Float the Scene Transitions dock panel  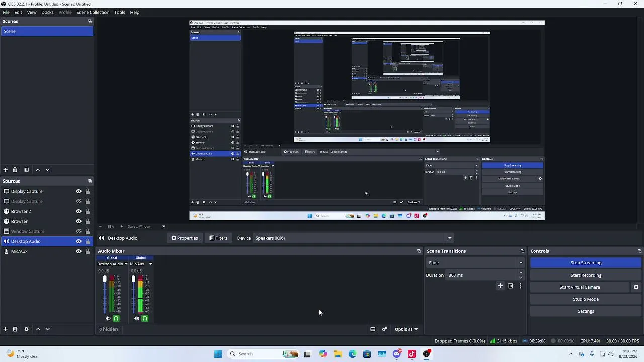[x=522, y=251]
